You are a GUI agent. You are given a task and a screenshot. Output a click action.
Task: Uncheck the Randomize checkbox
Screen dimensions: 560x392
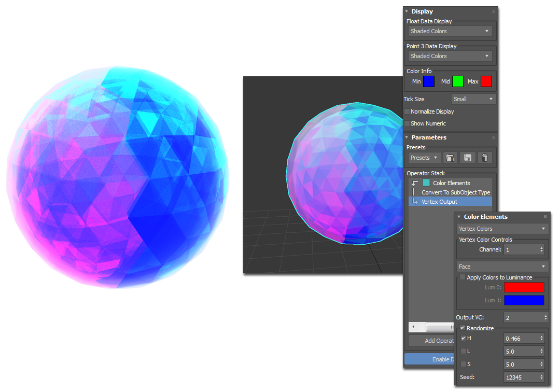463,328
